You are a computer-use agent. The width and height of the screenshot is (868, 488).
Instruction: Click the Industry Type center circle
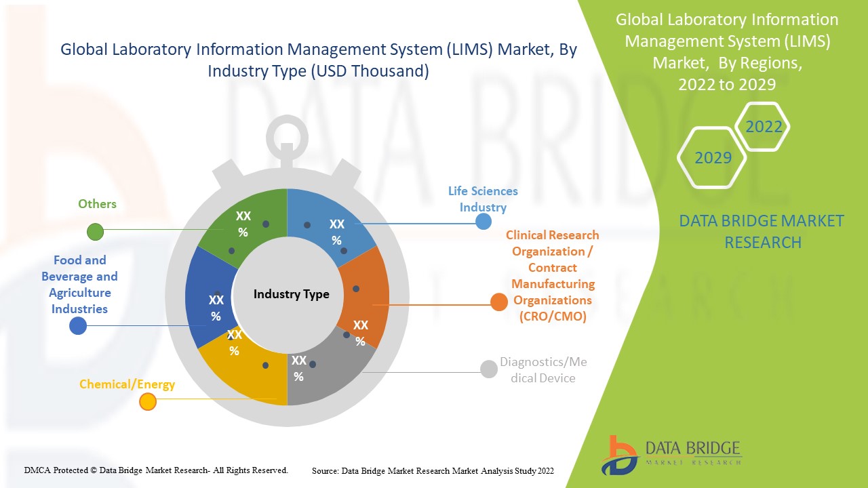[291, 294]
